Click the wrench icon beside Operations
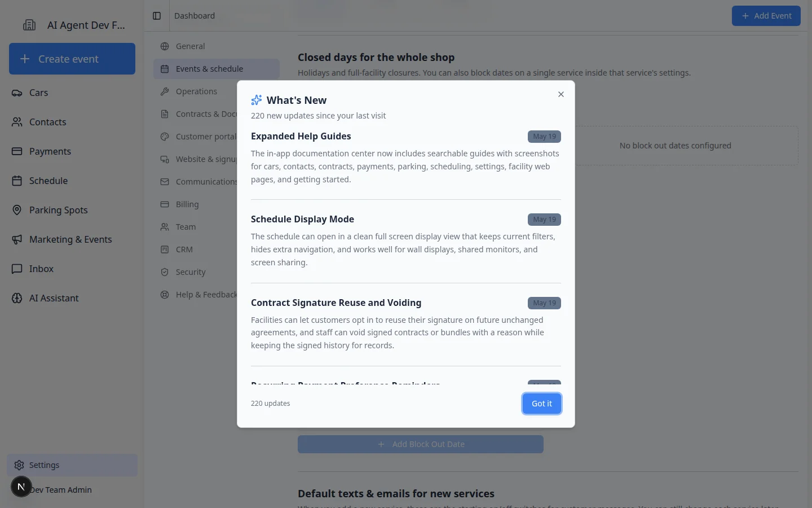This screenshot has height=508, width=812. (165, 91)
